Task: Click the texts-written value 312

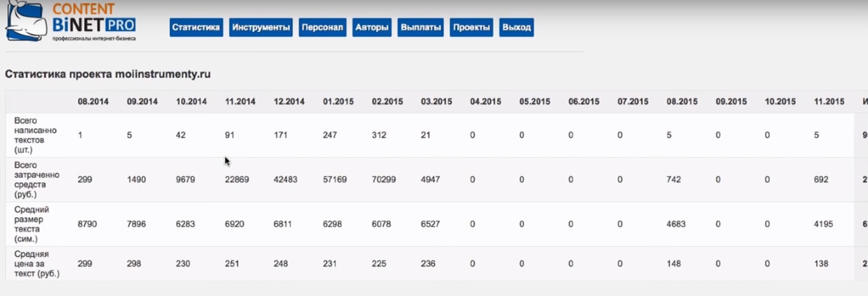Action: click(379, 135)
